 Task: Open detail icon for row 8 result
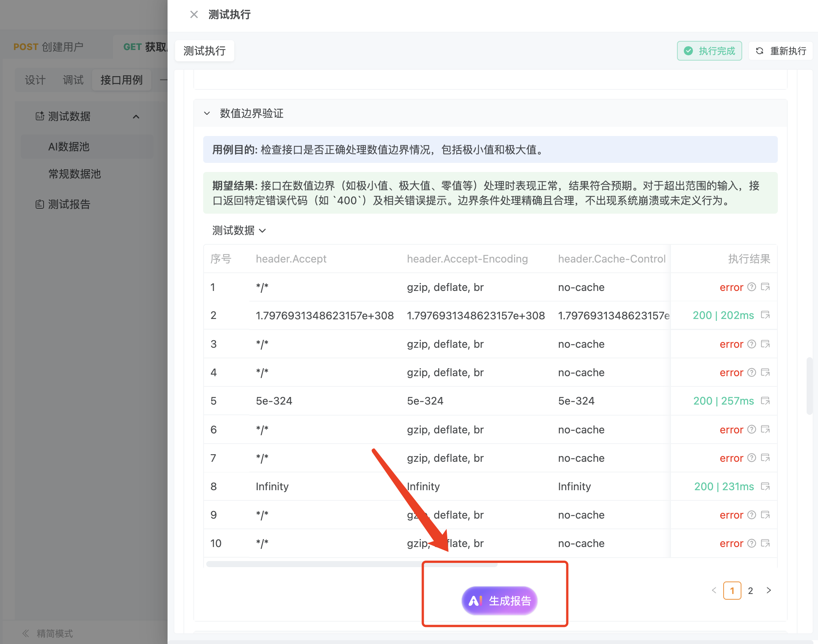(765, 486)
